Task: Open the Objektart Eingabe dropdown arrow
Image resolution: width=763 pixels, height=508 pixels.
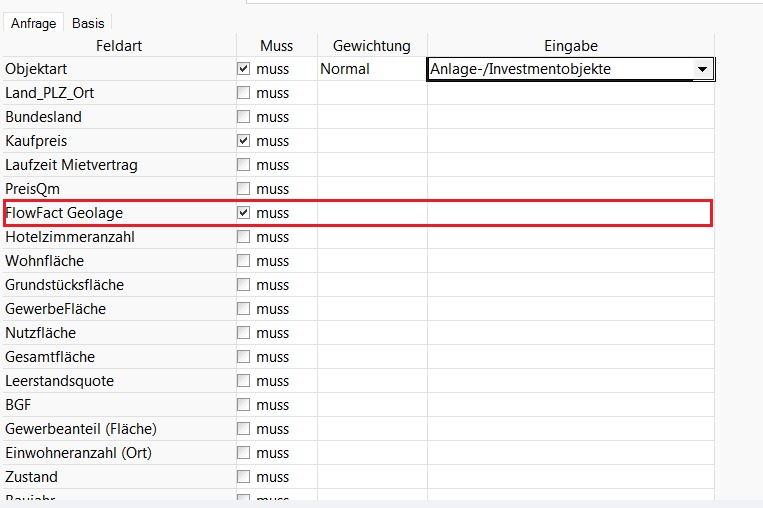Action: 702,70
